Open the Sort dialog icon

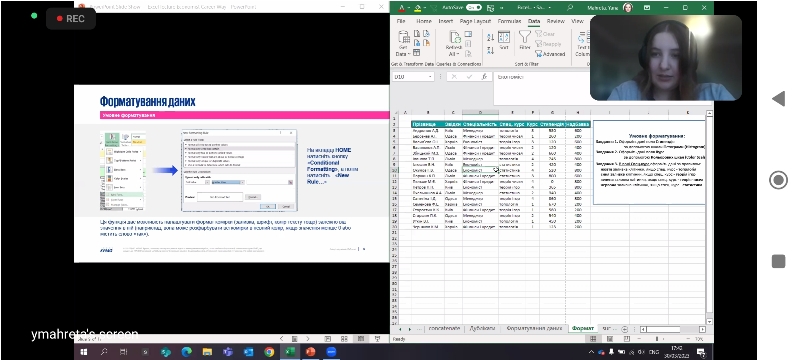[x=504, y=37]
